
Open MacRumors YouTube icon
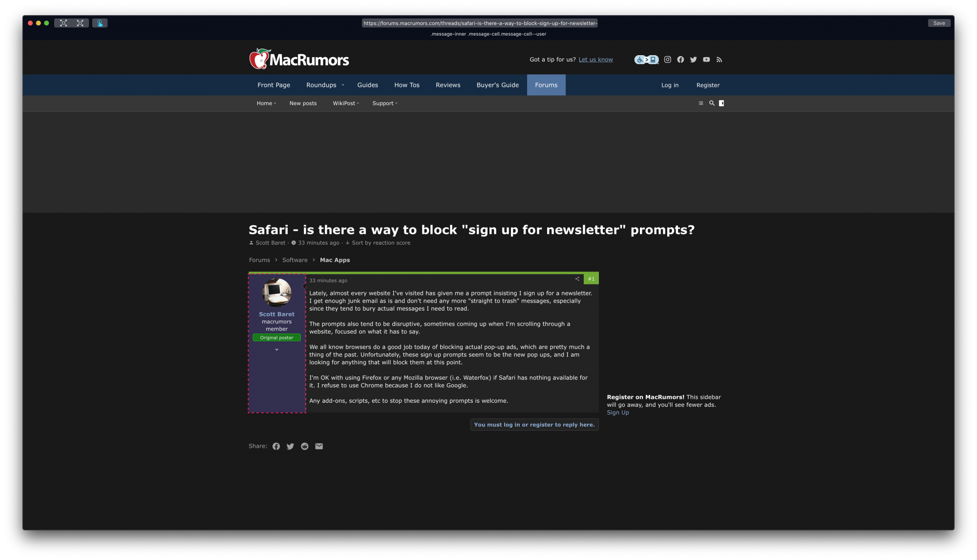pos(706,60)
